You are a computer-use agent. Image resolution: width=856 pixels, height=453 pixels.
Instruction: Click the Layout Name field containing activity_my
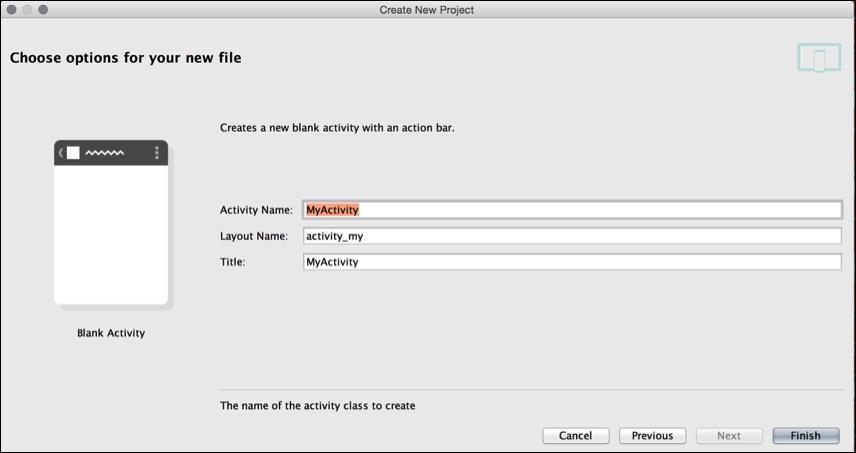pos(572,236)
